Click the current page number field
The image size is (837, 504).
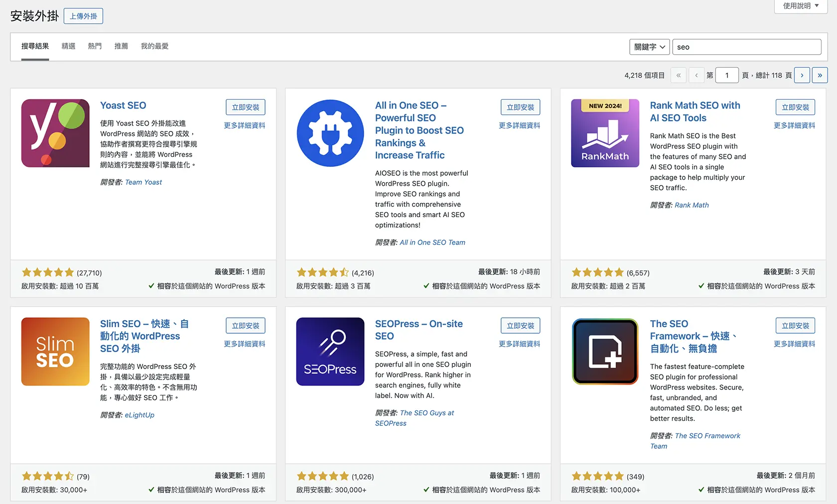(x=727, y=75)
